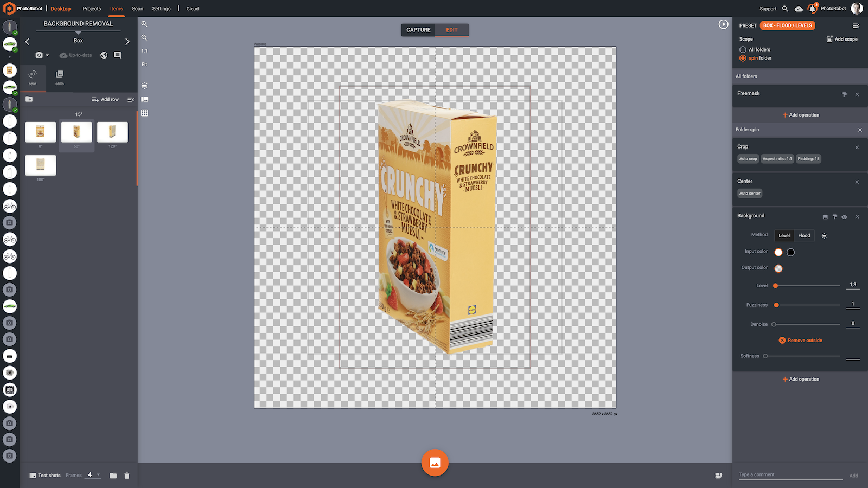Open the comment icon next to the globe
868x488 pixels.
[117, 55]
